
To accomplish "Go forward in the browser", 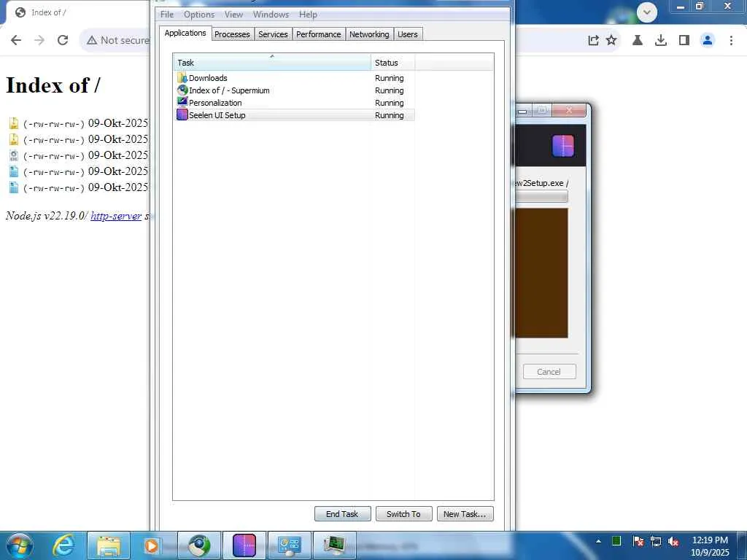I will point(39,41).
